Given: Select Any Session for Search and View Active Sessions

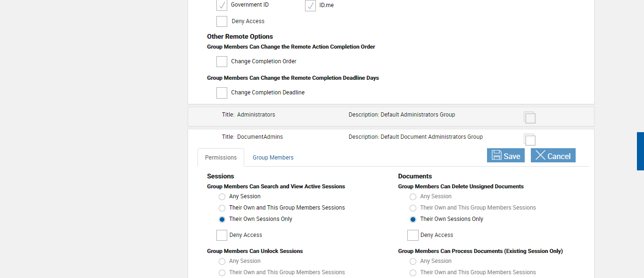Looking at the screenshot, I should point(222,197).
